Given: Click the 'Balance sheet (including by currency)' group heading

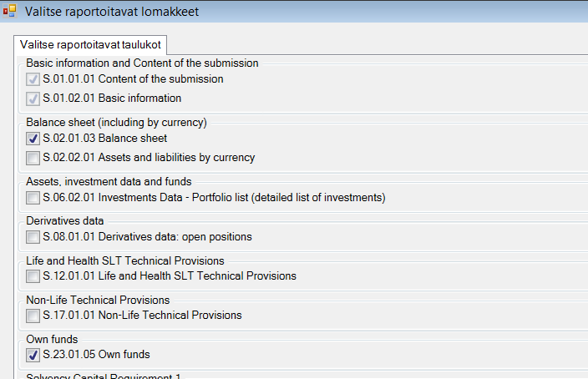Looking at the screenshot, I should click(116, 123).
